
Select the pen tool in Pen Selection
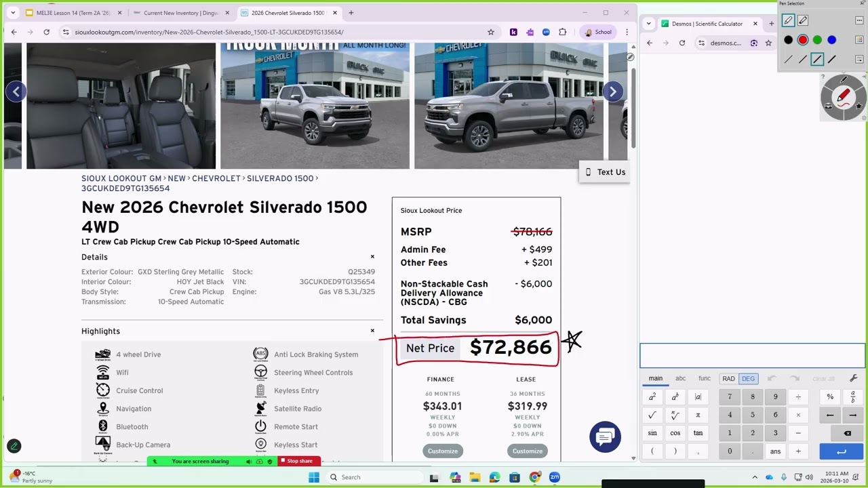788,21
